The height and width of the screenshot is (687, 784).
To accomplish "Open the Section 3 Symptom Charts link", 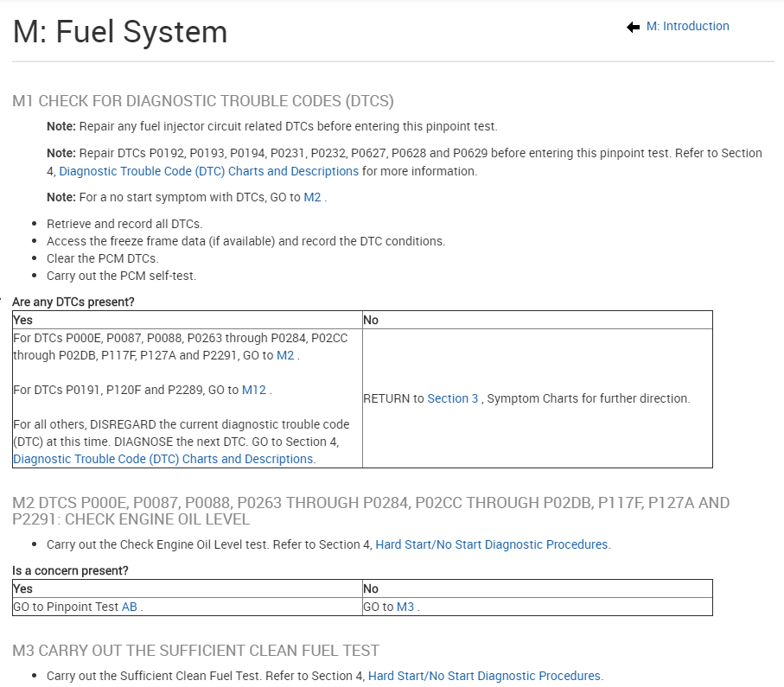I will pyautogui.click(x=453, y=398).
